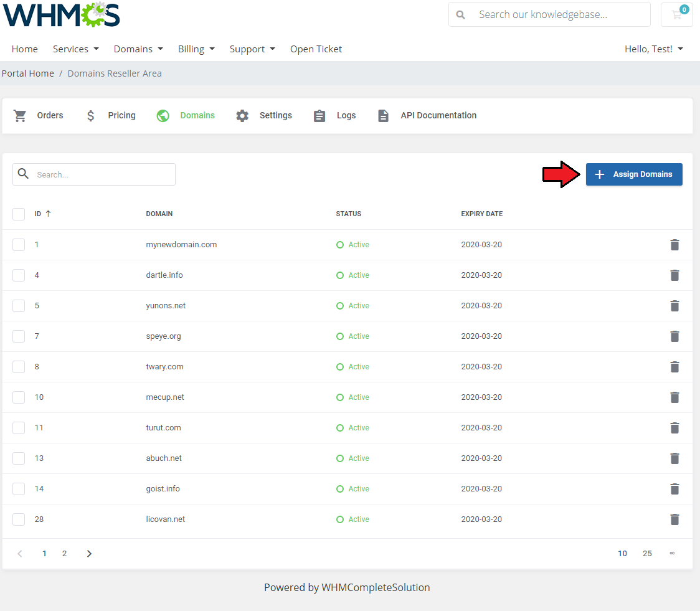The image size is (700, 611).
Task: Open the Orders cart icon tab
Action: 20,116
